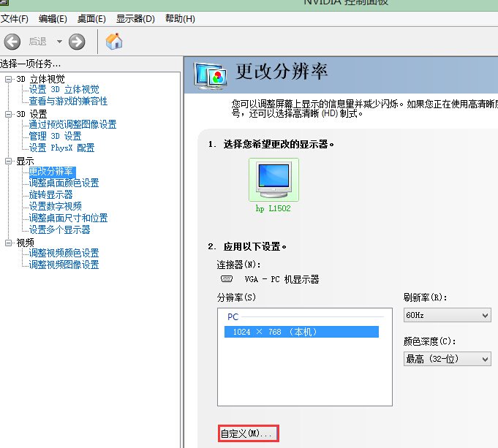The width and height of the screenshot is (498, 448).
Task: Collapse the 3D 立体视觉 tree node
Action: [x=9, y=79]
